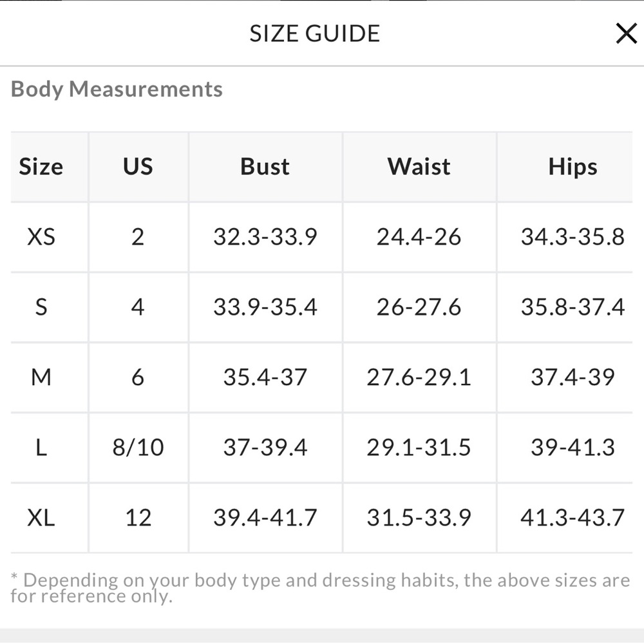This screenshot has width=644, height=644.
Task: Select the XL size row label
Action: click(x=41, y=518)
